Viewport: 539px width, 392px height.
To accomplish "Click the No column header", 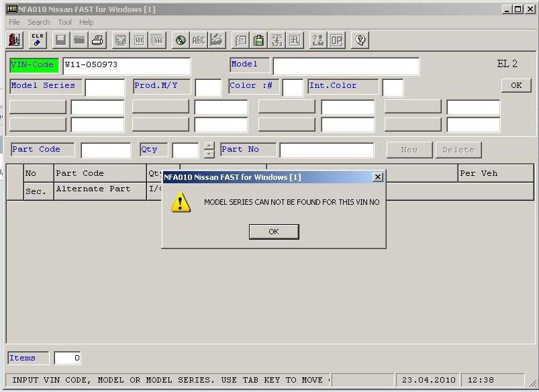I will pyautogui.click(x=39, y=173).
